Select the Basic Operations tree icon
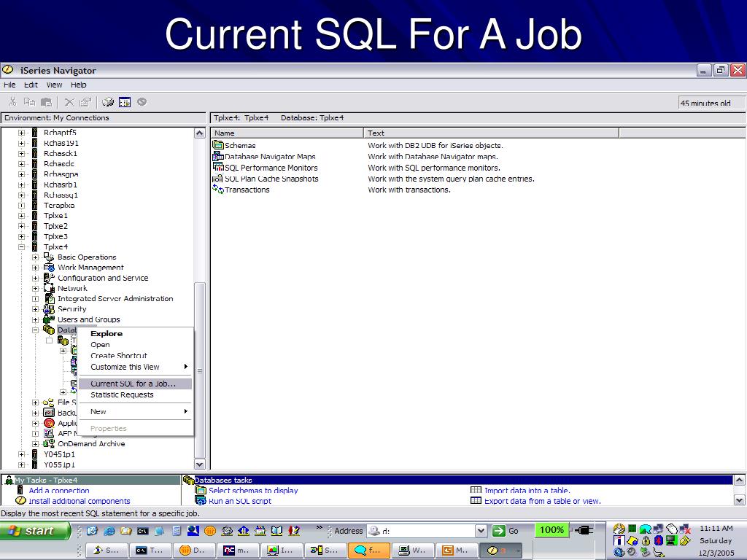This screenshot has width=747, height=560. tap(49, 257)
